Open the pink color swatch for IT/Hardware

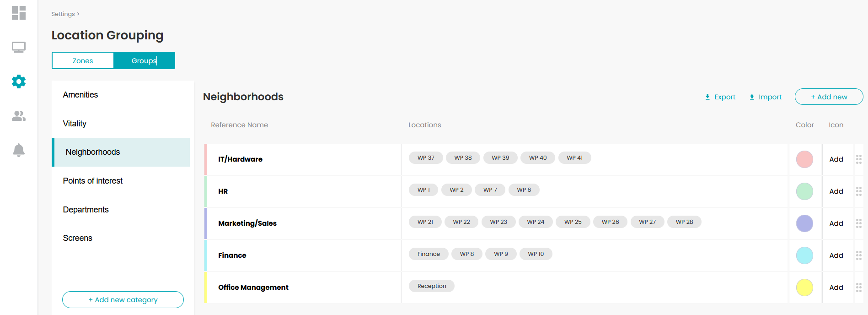pos(804,159)
